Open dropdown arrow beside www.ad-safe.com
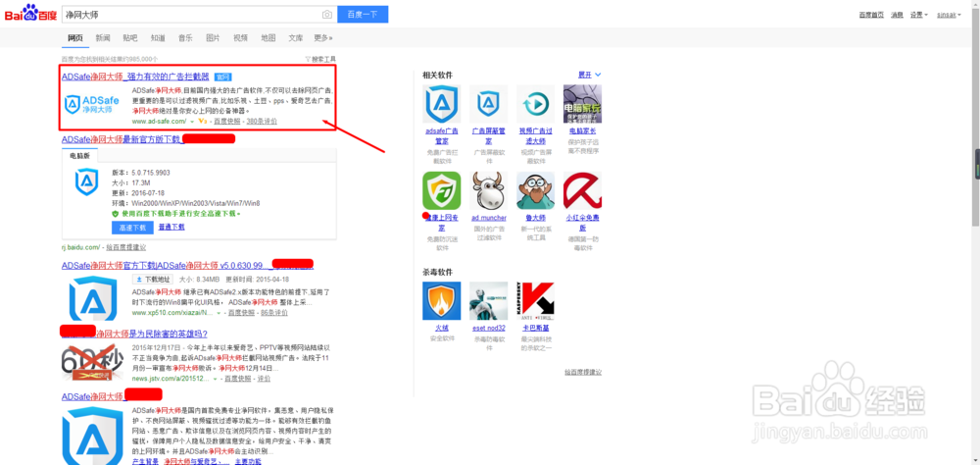 (192, 122)
